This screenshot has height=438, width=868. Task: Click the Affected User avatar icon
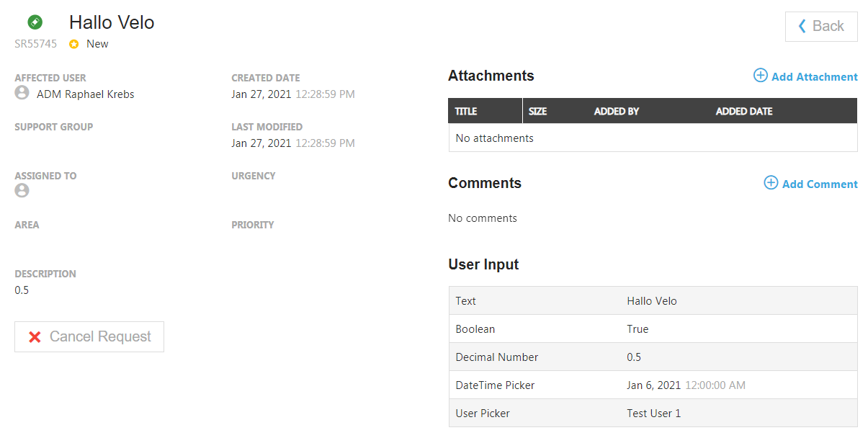(x=22, y=94)
